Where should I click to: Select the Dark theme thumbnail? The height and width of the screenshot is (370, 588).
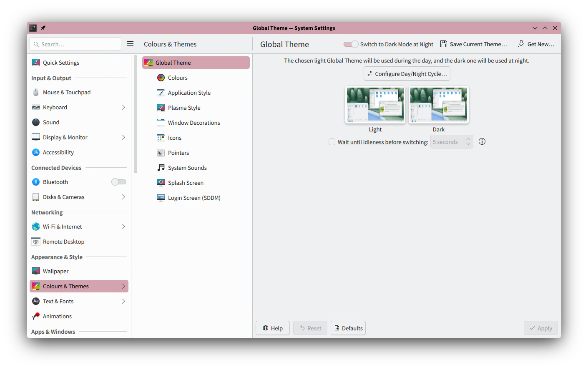(x=439, y=105)
